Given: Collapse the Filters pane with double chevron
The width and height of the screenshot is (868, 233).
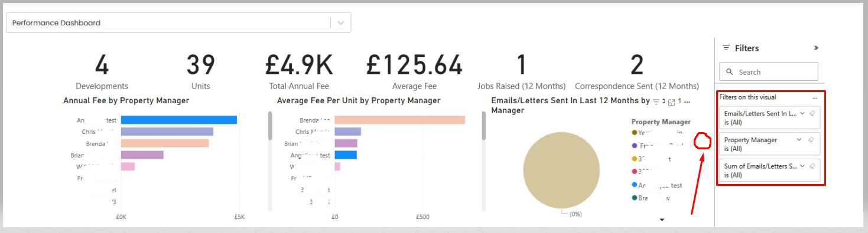Looking at the screenshot, I should [816, 48].
